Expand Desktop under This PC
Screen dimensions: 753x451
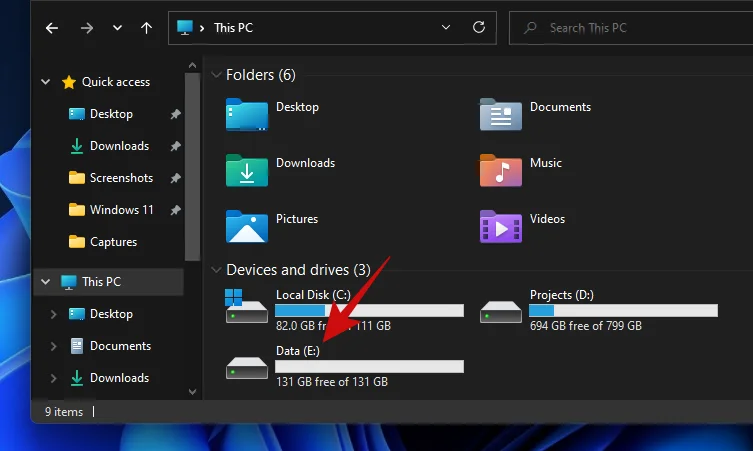53,314
